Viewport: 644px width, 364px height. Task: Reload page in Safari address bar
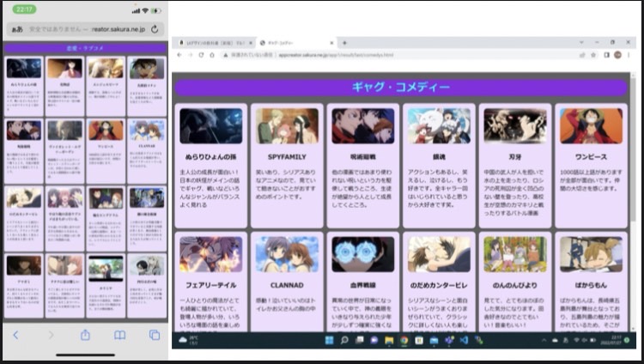tap(155, 28)
